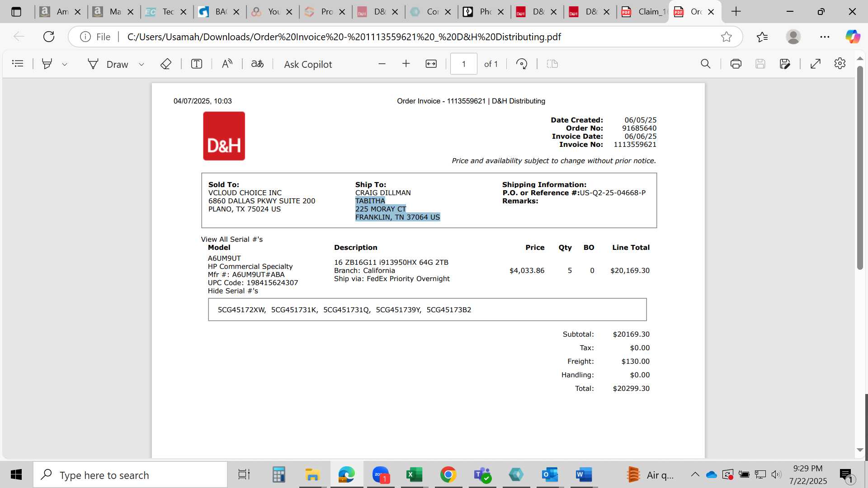Click the taskbar search box

coord(130,475)
